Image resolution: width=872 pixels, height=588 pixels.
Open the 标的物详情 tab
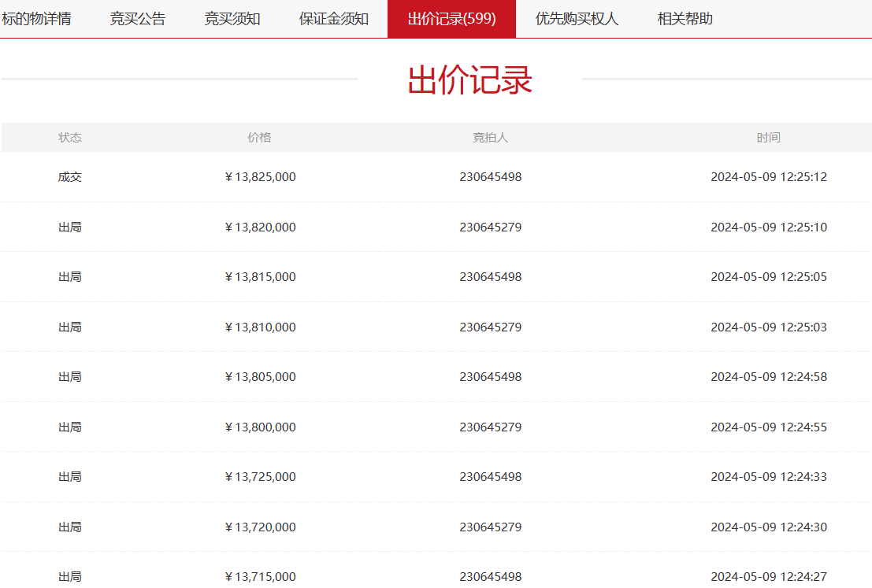(x=36, y=19)
